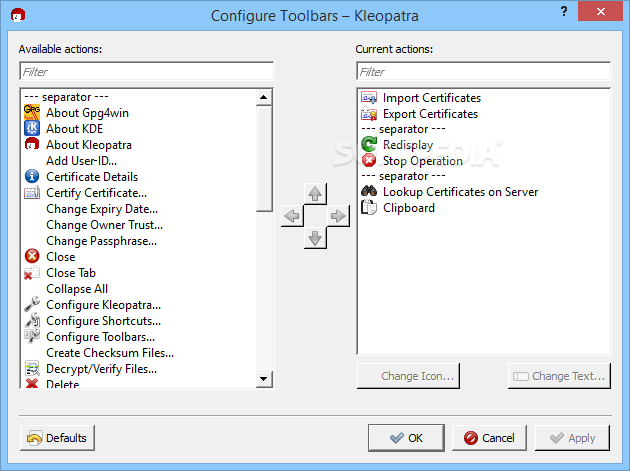
Task: Click the red Close action icon
Action: pos(32,256)
